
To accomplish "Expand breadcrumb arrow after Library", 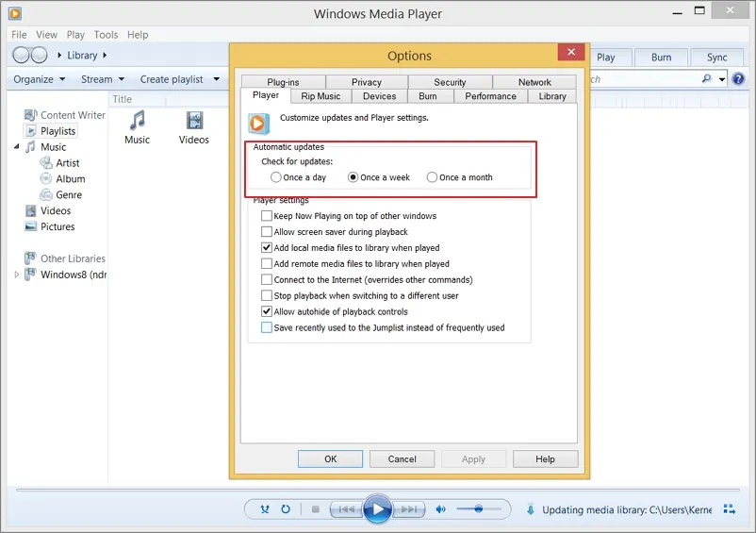I will coord(105,55).
